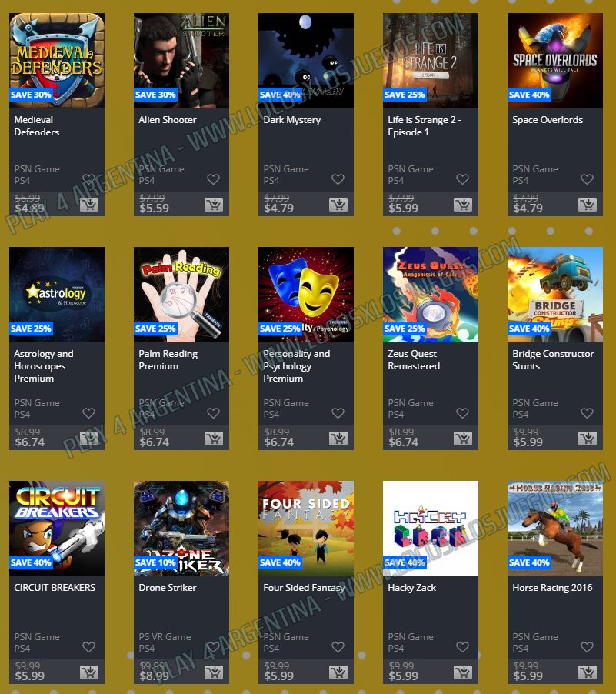Add Alien Shooter to cart
The height and width of the screenshot is (694, 616).
(x=214, y=205)
